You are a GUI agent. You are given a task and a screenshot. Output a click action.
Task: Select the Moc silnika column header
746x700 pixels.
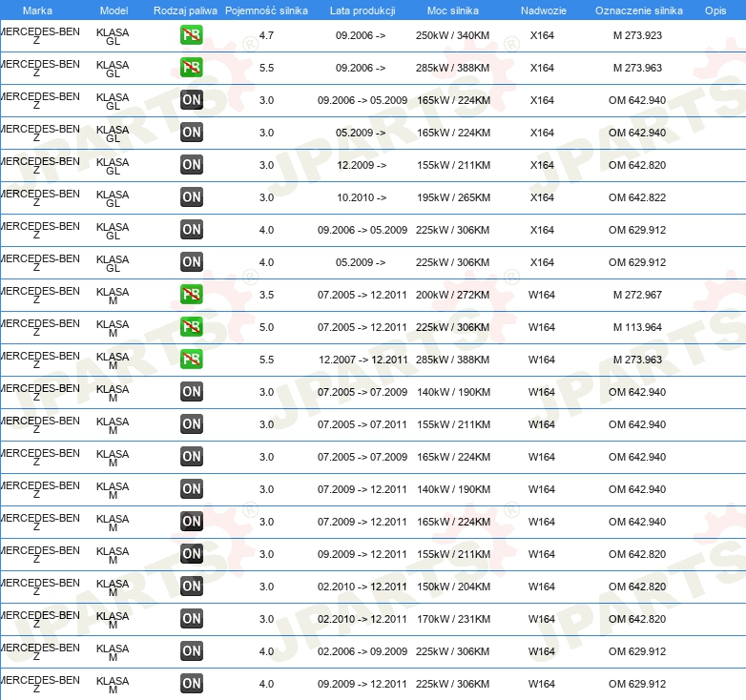click(x=453, y=10)
